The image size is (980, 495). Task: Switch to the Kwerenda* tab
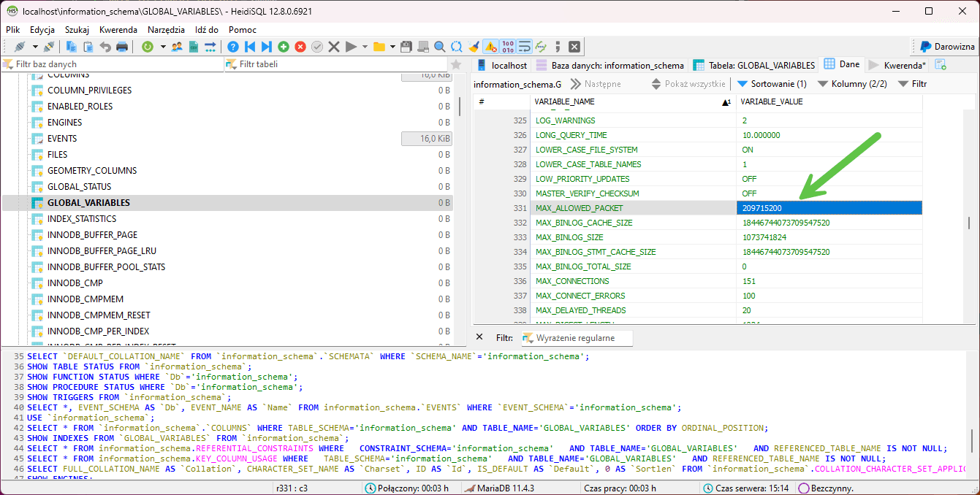click(904, 65)
